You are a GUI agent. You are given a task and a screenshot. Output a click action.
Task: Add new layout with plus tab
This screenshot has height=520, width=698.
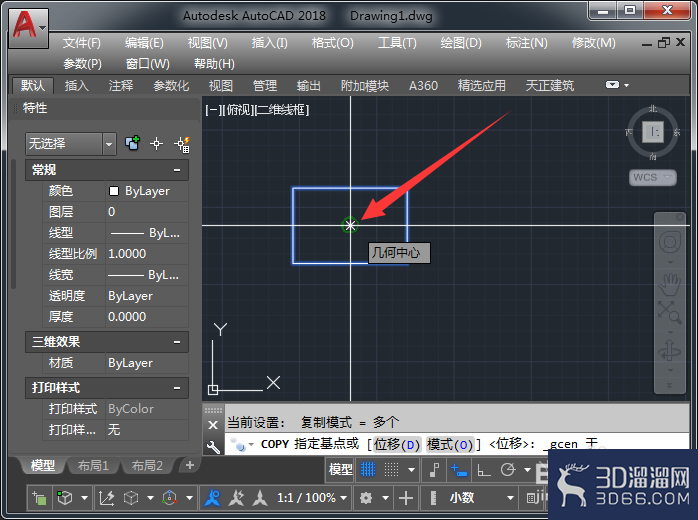[x=190, y=465]
